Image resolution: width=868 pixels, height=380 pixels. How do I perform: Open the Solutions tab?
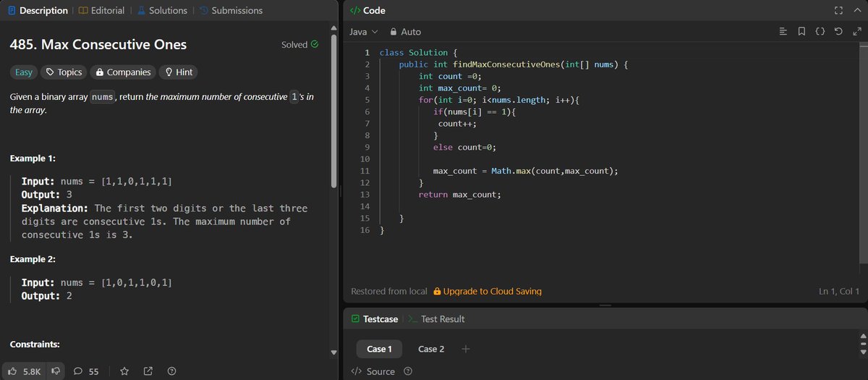163,10
